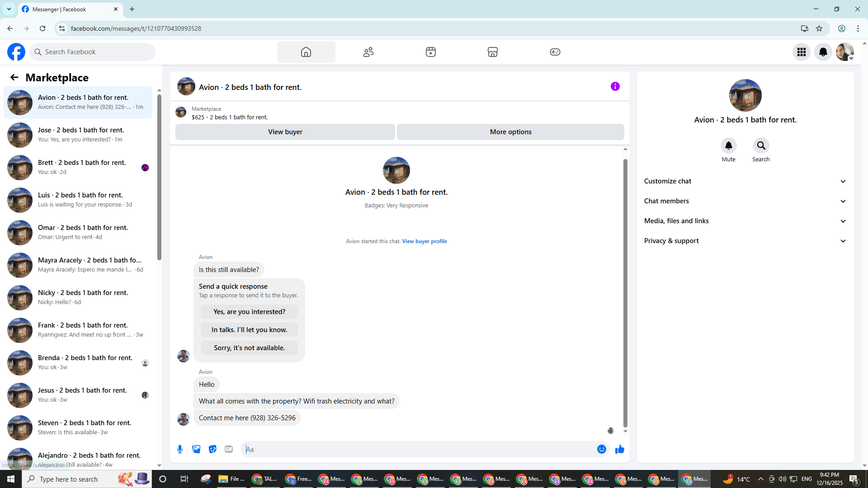The image size is (868, 488).
Task: Open the Friends tab
Action: pyautogui.click(x=368, y=52)
